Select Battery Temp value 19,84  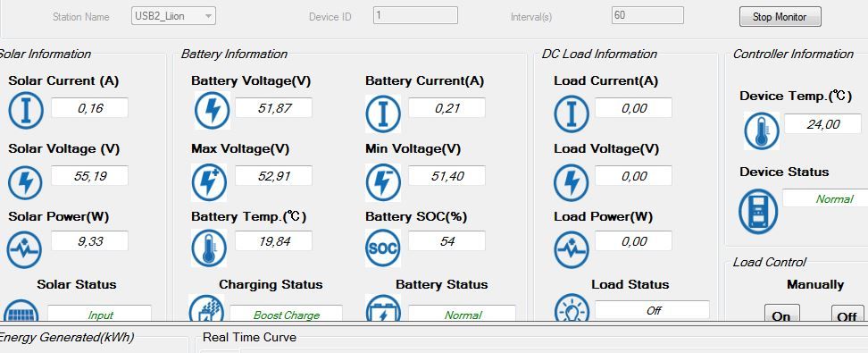point(273,241)
